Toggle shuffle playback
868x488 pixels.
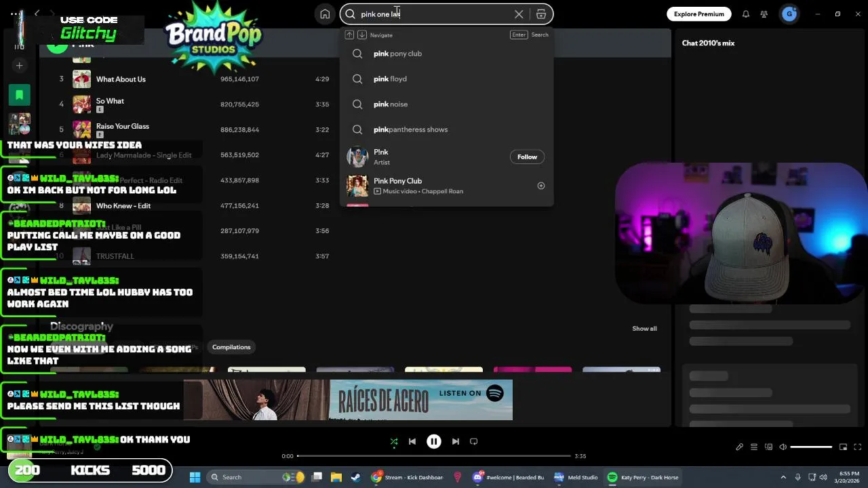point(394,441)
